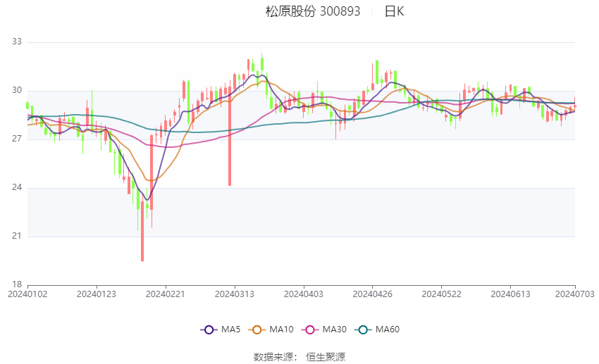The image size is (599, 364).
Task: Click the x-axis date label 20240403
Action: [x=304, y=294]
